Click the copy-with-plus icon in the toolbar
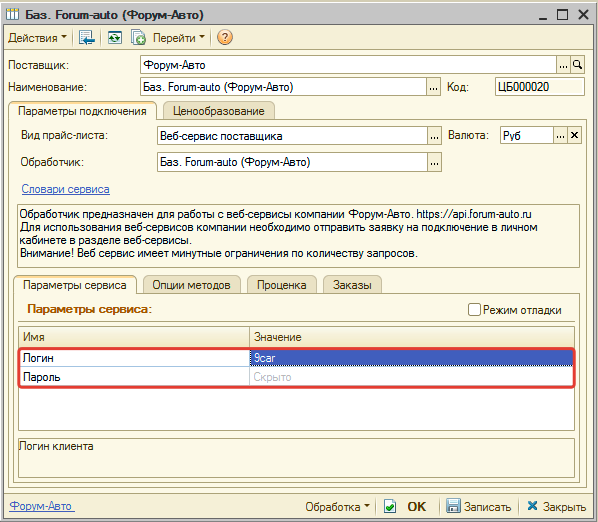Viewport: 598px width, 522px height. point(138,37)
